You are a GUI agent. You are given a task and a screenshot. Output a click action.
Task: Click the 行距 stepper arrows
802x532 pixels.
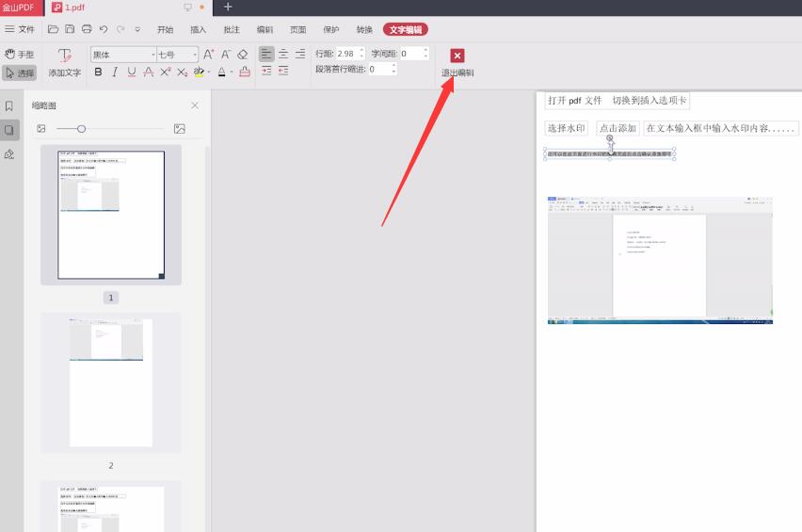coord(362,54)
